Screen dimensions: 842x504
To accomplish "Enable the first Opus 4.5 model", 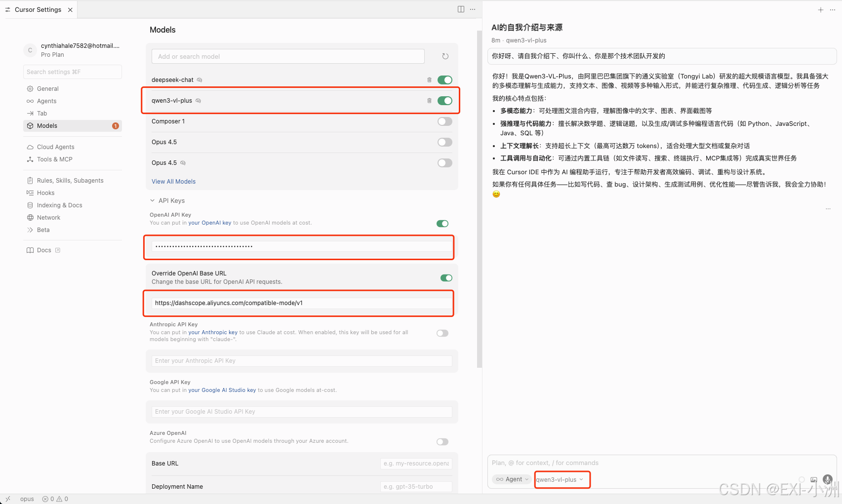I will 445,142.
